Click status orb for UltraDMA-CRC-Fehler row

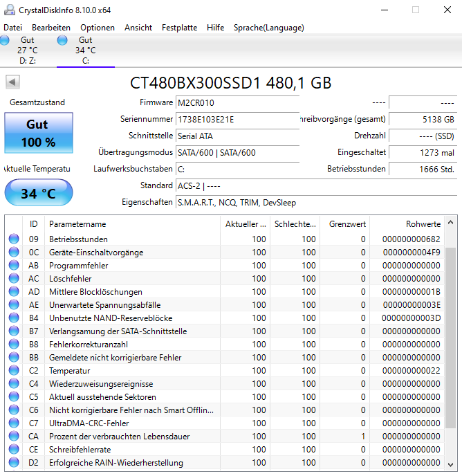coord(14,423)
